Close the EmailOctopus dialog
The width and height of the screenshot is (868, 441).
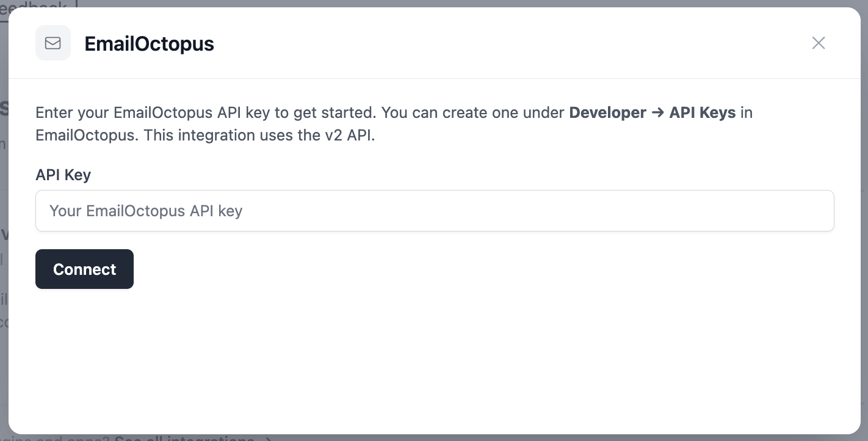(819, 43)
